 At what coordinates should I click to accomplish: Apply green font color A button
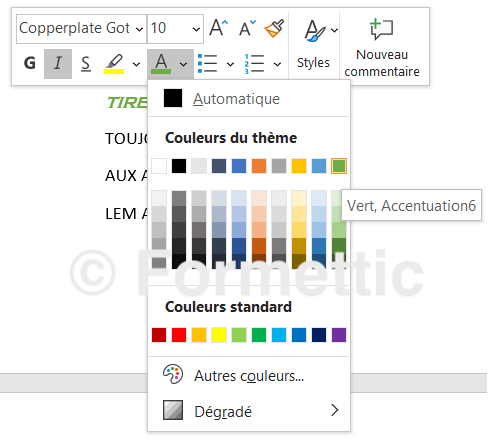161,64
